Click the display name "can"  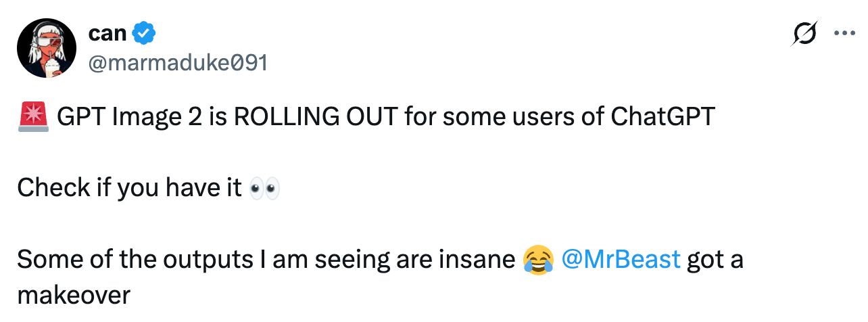click(107, 32)
